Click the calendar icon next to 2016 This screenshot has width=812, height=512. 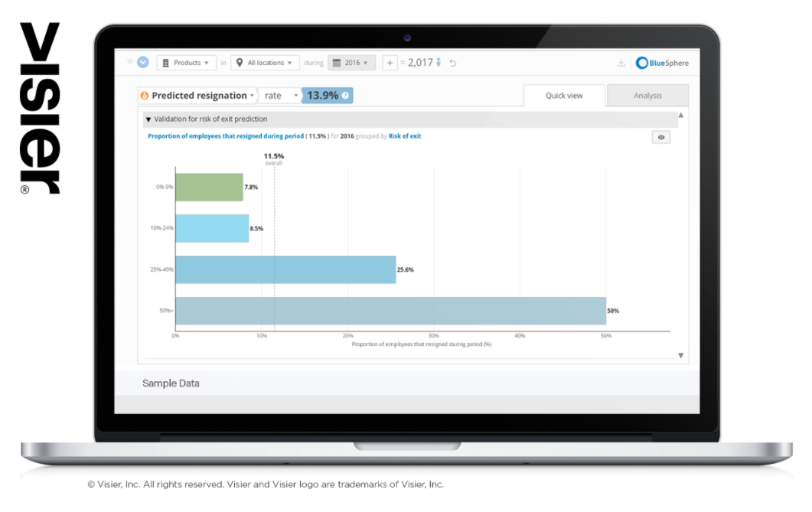click(x=337, y=62)
